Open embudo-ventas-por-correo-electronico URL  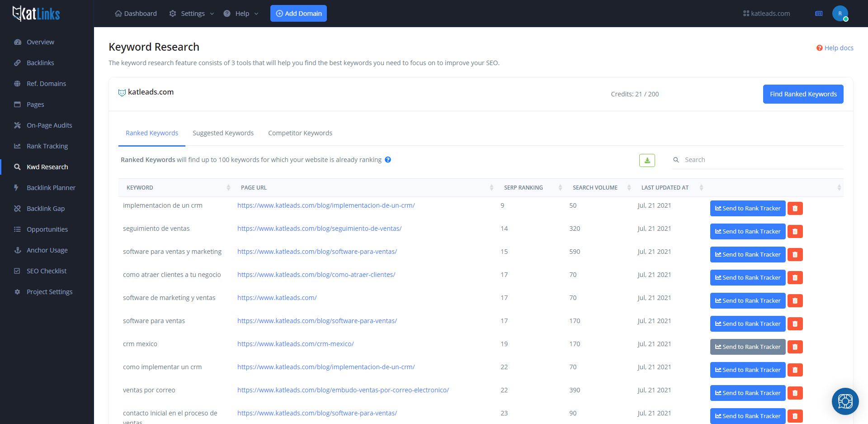(343, 390)
